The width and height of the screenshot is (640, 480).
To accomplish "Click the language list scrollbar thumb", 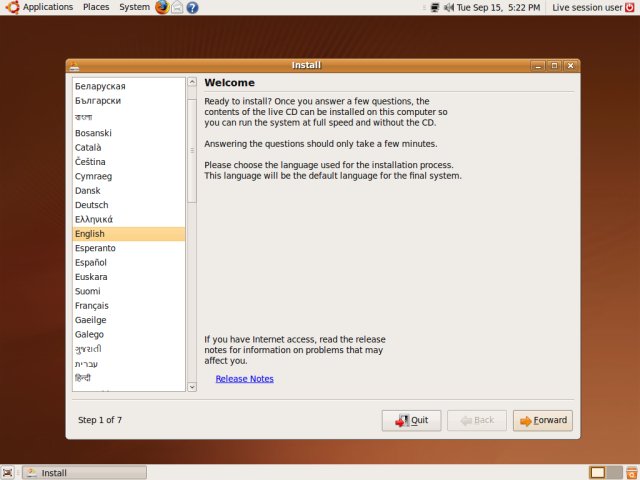I will [x=192, y=151].
